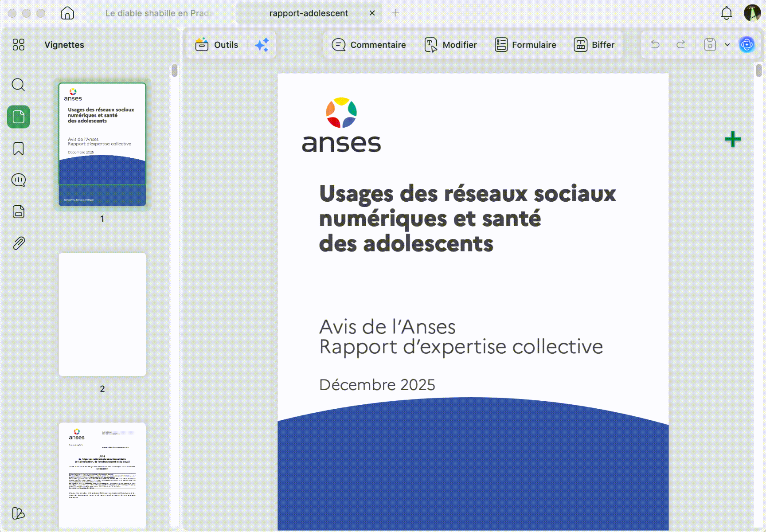Open a new tab with plus button
This screenshot has width=766, height=532.
coord(395,13)
